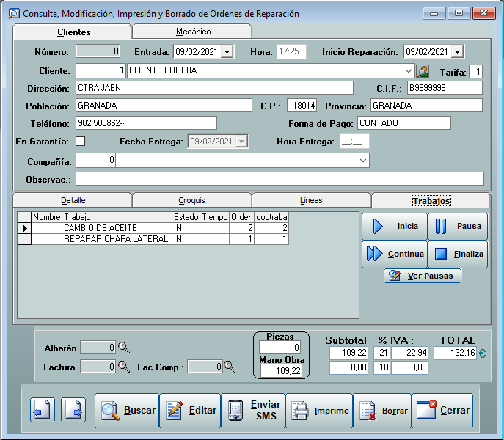Open the Fac.Comp. magnifier lookup icon
Image resolution: width=504 pixels, height=440 pixels.
point(230,367)
